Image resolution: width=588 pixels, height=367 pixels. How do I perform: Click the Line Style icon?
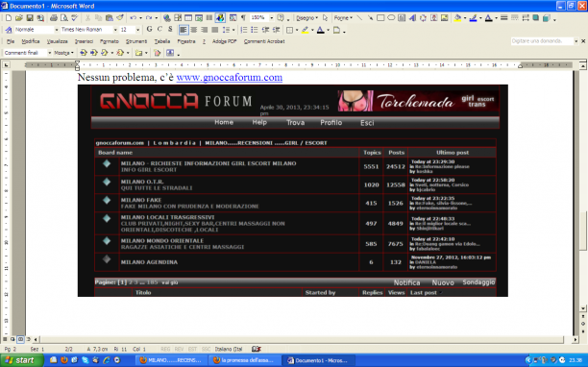504,17
